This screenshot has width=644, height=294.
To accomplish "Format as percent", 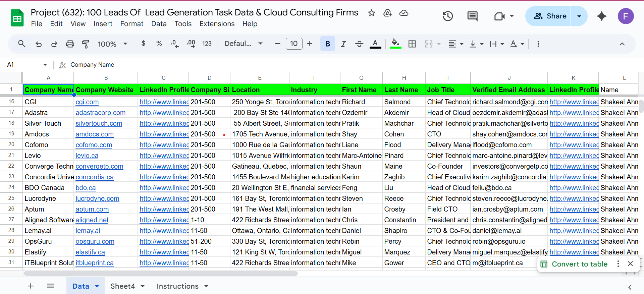I will coord(159,44).
